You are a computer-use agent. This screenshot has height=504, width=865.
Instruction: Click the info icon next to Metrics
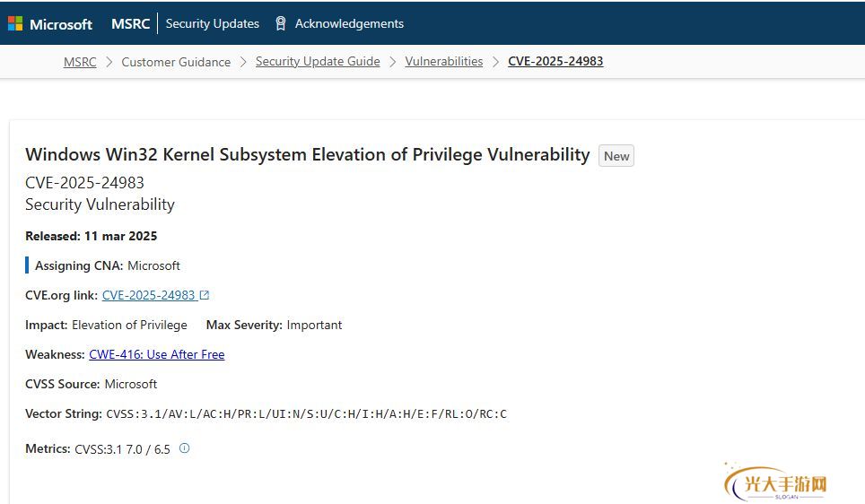coord(185,448)
